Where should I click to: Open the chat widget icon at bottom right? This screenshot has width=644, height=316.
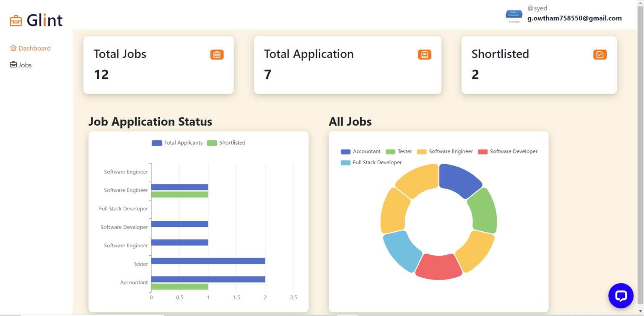tap(621, 295)
